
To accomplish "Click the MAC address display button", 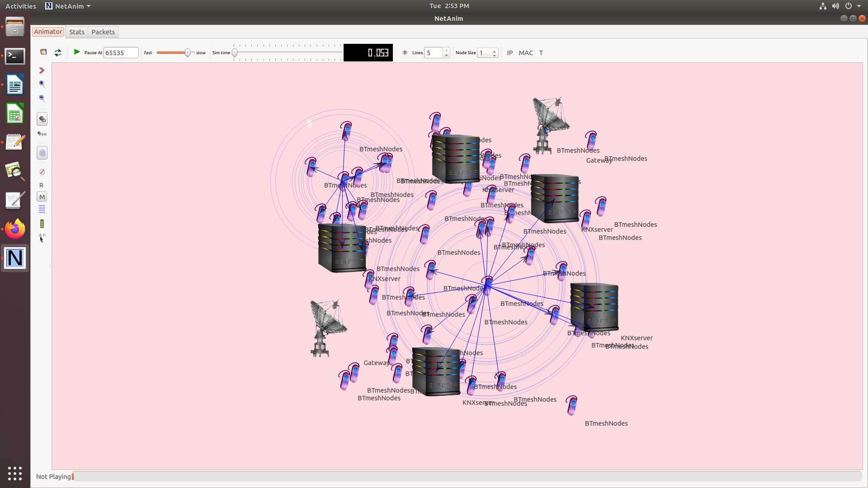I will point(526,53).
